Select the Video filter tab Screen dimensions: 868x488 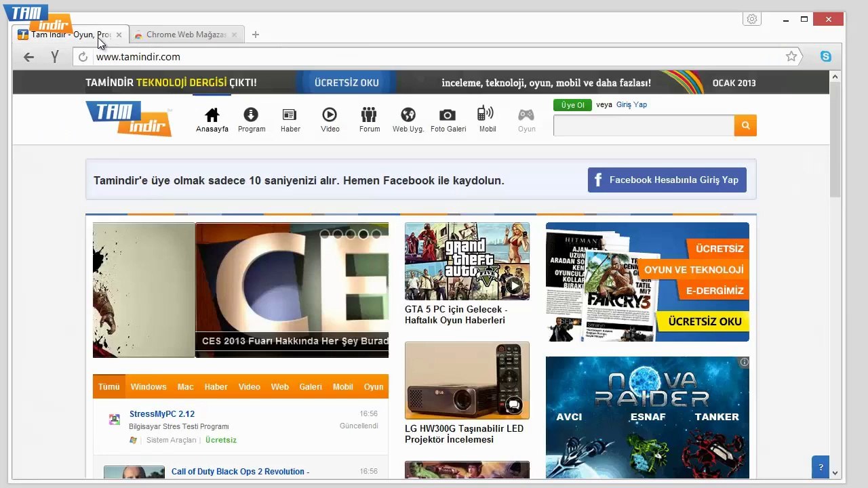click(250, 387)
